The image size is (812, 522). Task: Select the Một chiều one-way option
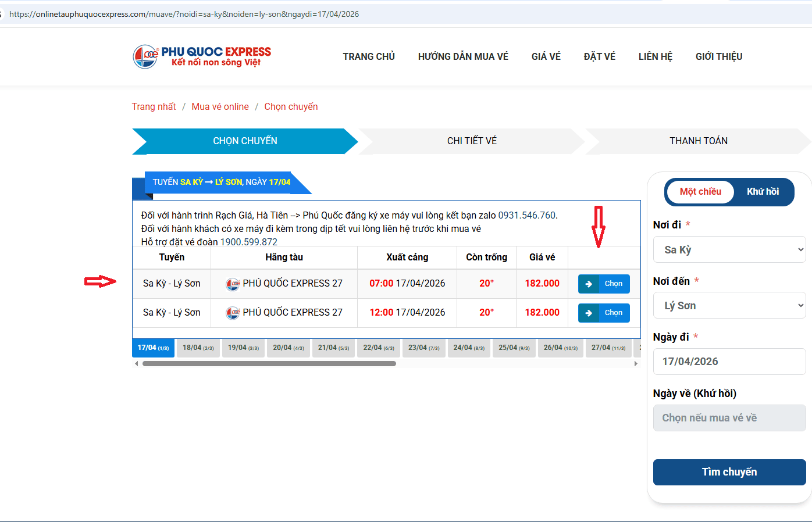(700, 192)
